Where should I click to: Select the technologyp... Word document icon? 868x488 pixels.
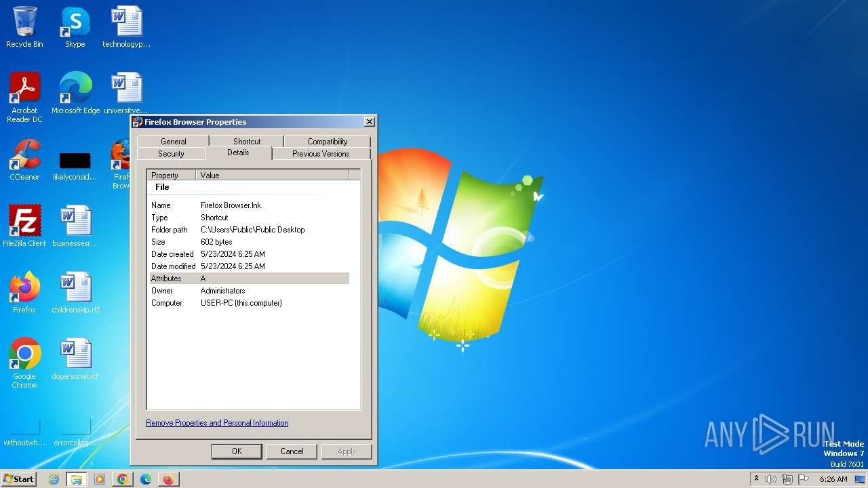(x=126, y=27)
